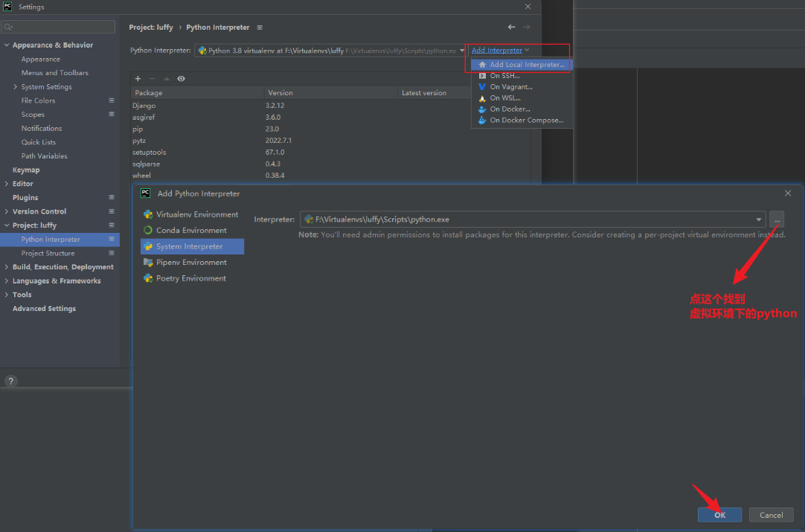Collapse Project: luffy tree node

(x=7, y=225)
